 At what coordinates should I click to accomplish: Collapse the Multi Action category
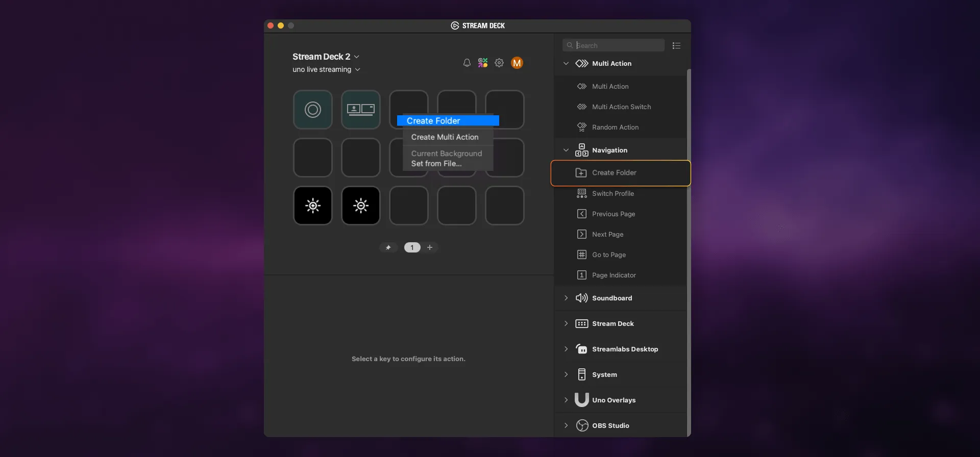pyautogui.click(x=566, y=63)
